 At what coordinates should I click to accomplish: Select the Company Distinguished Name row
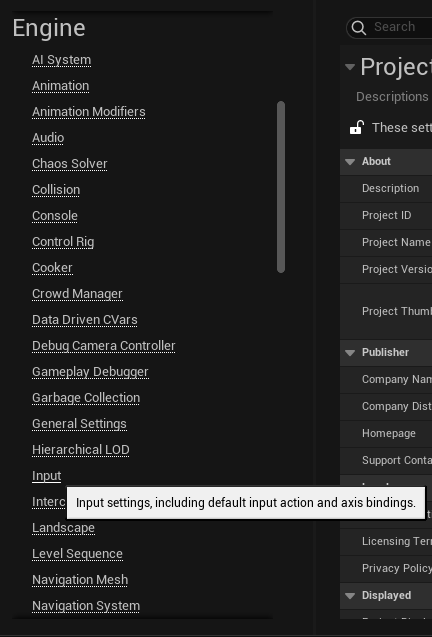pyautogui.click(x=386, y=406)
